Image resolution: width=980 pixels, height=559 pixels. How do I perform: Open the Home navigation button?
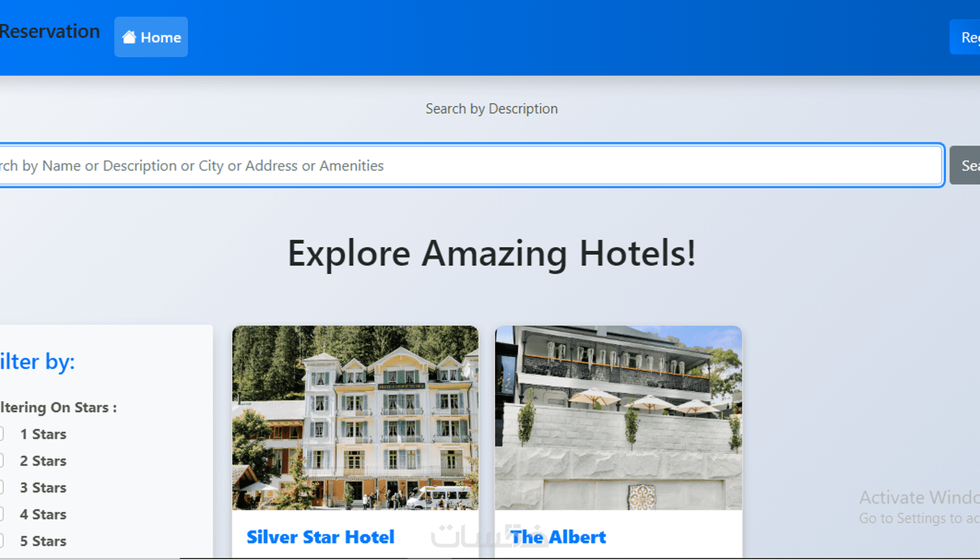[x=151, y=37]
